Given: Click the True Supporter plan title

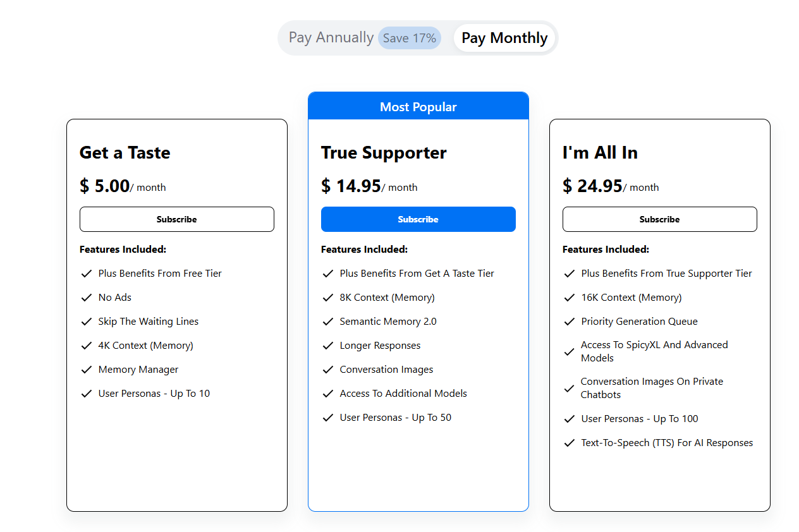Looking at the screenshot, I should pyautogui.click(x=384, y=153).
